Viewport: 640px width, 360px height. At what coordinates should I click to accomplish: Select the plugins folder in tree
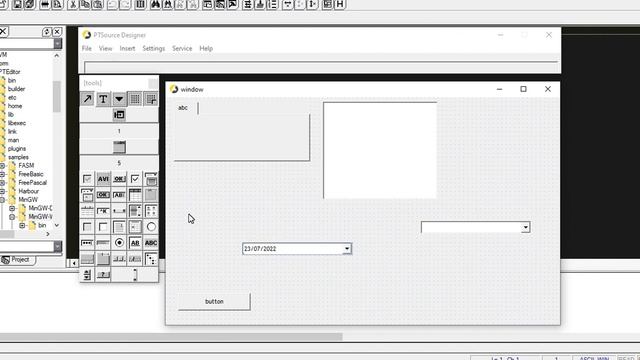click(17, 149)
